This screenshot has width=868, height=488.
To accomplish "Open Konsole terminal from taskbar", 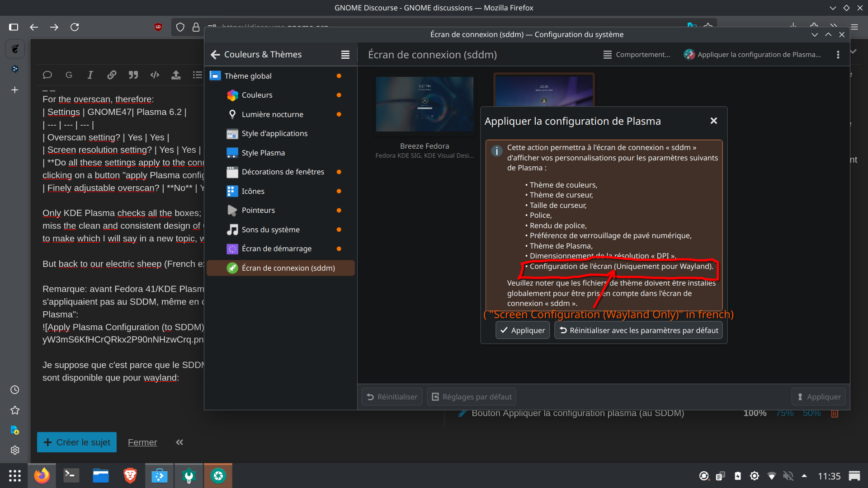I will coord(71,476).
